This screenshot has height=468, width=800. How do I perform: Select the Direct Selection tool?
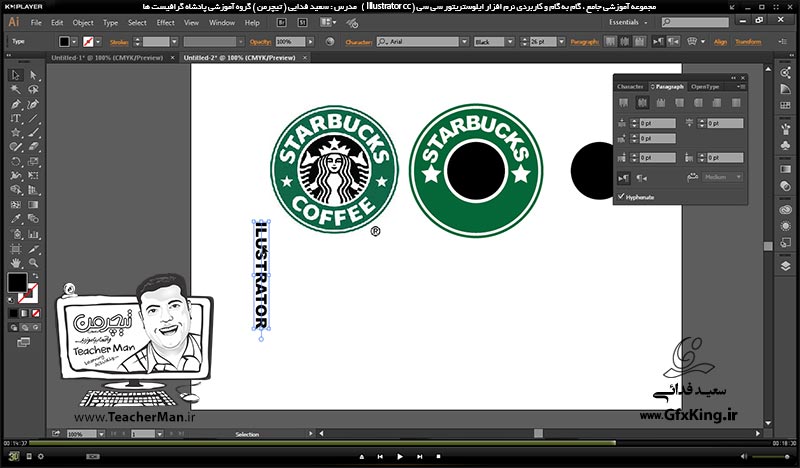(x=33, y=76)
